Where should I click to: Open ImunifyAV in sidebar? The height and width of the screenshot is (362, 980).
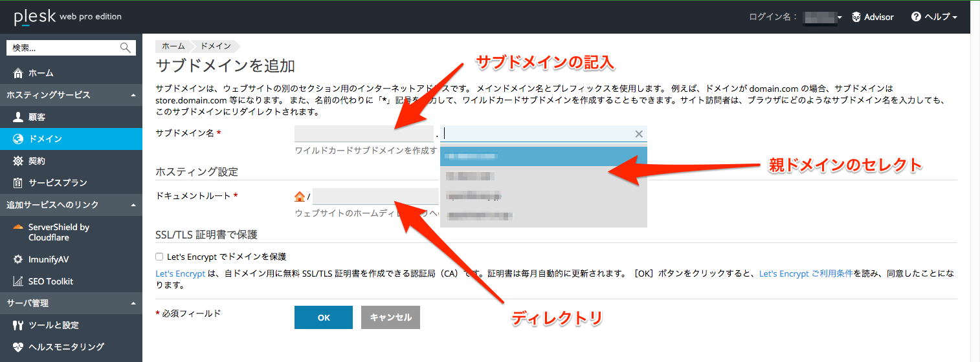pyautogui.click(x=49, y=259)
